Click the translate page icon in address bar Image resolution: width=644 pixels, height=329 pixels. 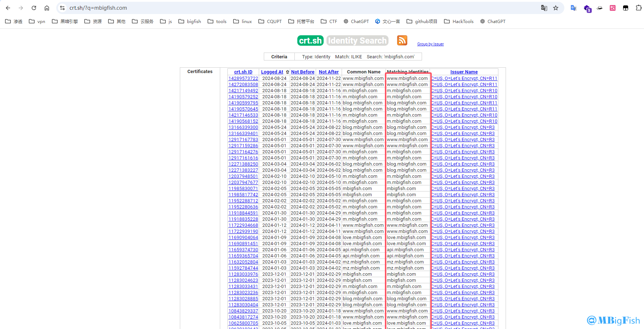pyautogui.click(x=544, y=8)
